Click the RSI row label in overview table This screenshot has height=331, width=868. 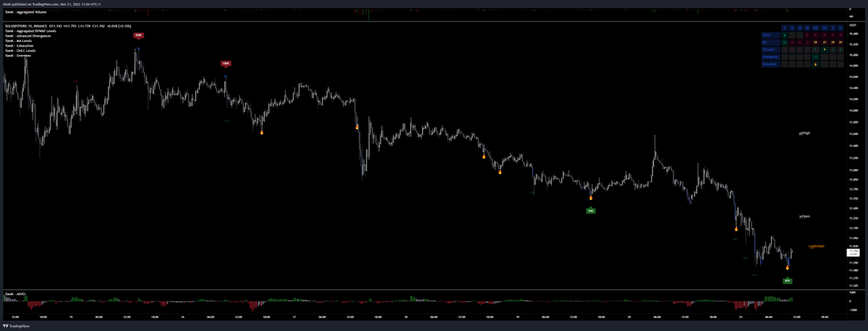point(771,42)
